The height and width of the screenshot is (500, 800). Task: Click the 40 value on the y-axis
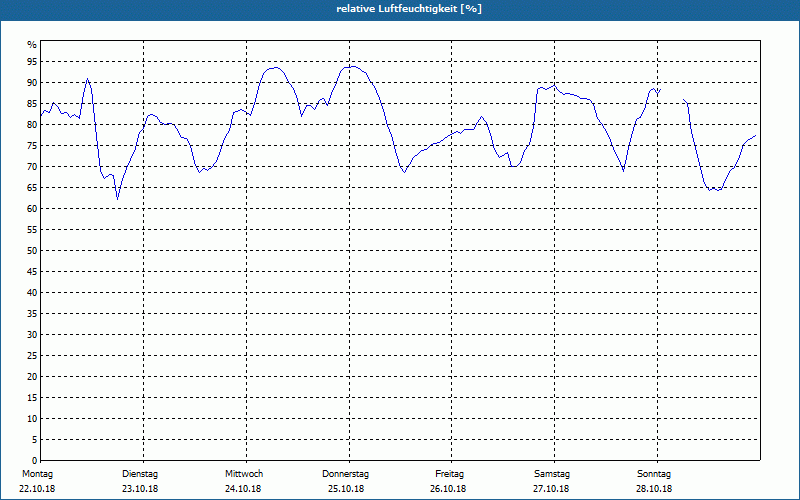coord(32,293)
